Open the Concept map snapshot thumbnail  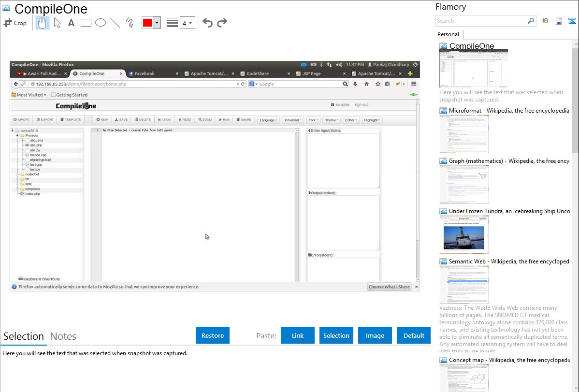(464, 378)
